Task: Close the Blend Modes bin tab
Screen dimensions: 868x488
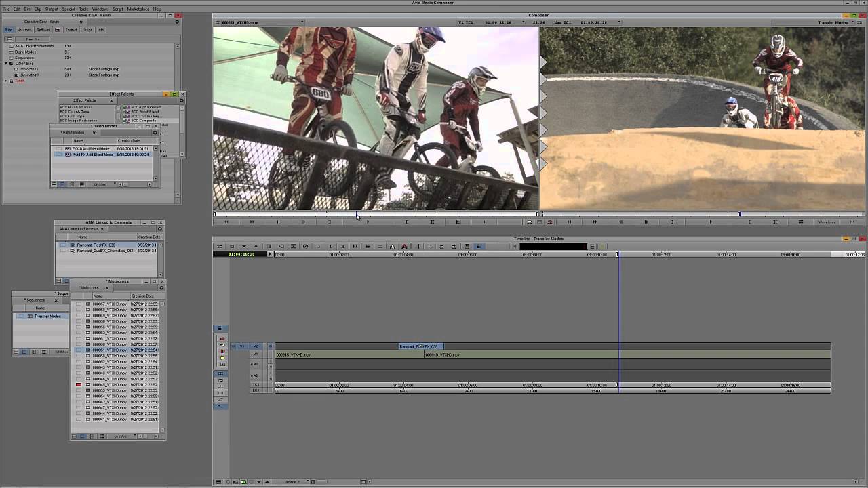Action: [x=94, y=133]
